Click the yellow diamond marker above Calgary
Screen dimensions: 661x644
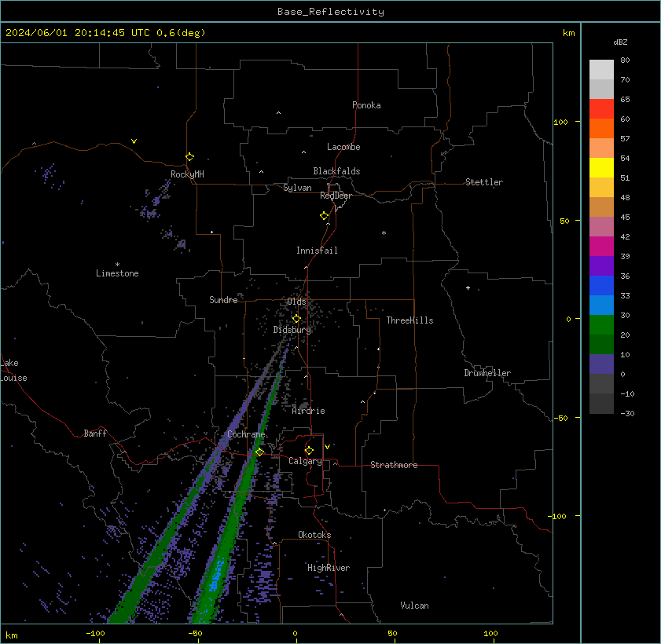tap(309, 451)
